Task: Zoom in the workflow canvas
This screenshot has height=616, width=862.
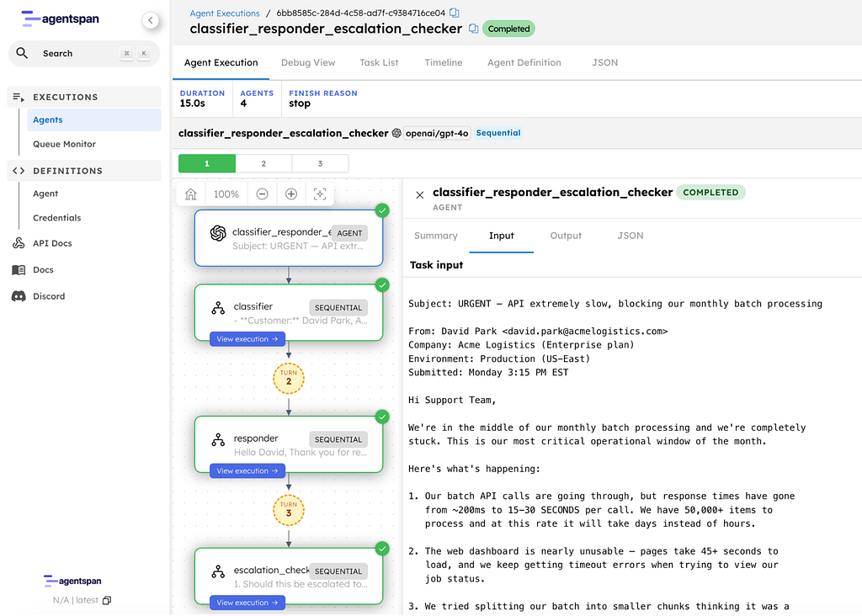Action: (291, 194)
